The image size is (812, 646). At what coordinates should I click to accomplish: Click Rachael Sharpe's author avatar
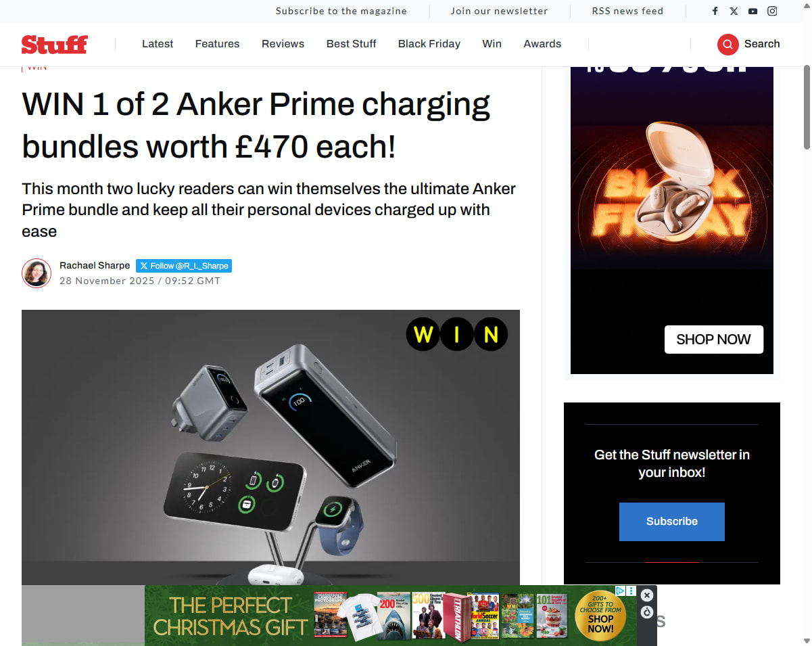click(37, 273)
